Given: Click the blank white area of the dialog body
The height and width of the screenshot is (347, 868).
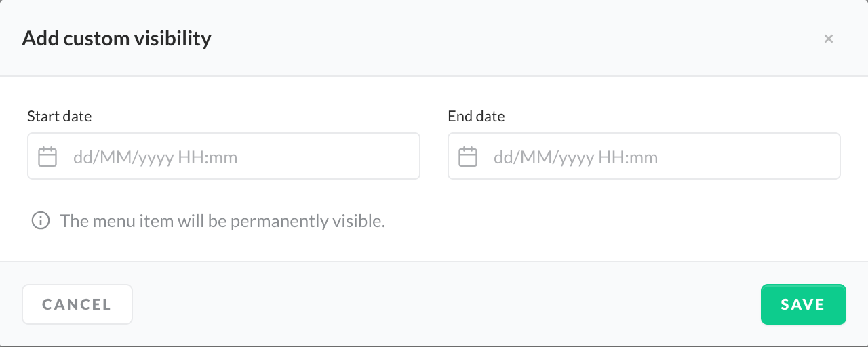Looking at the screenshot, I should [610, 224].
